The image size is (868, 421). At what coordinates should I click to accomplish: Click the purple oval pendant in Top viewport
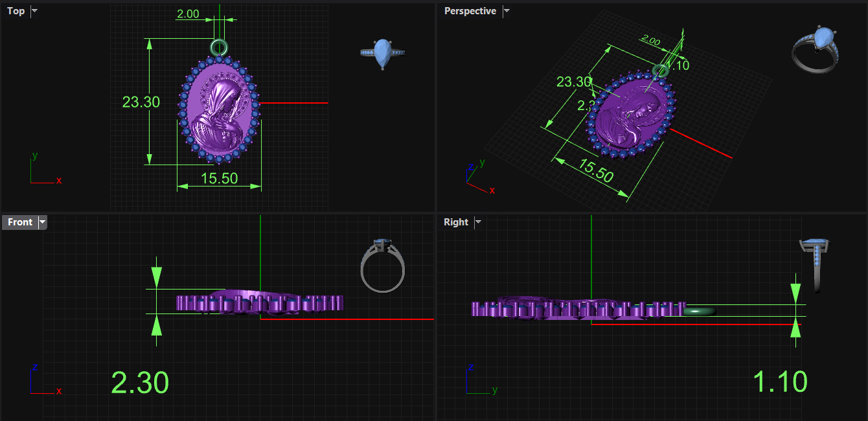(219, 109)
